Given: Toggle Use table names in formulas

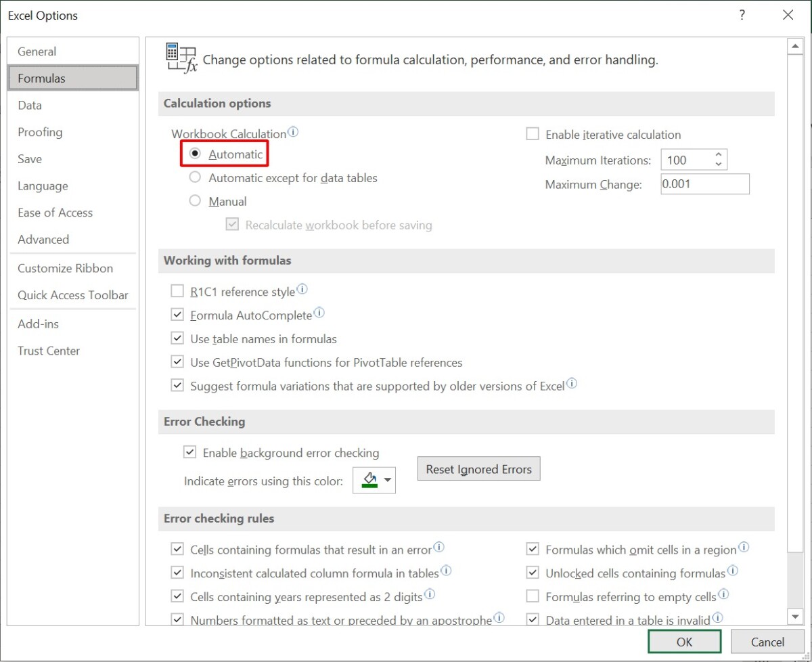Looking at the screenshot, I should pos(177,338).
